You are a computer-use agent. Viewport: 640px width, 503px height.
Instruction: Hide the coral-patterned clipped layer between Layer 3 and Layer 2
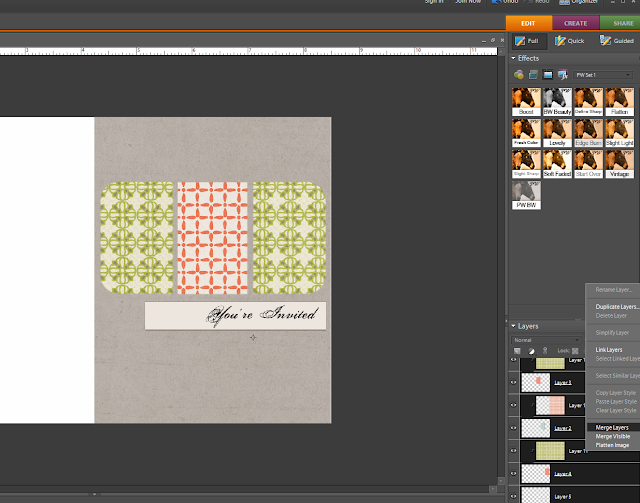[x=514, y=405]
